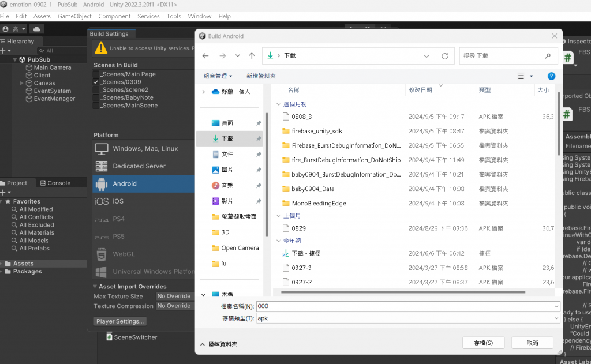Open Max Texture Size override dropdown
This screenshot has width=591, height=364.
(175, 296)
